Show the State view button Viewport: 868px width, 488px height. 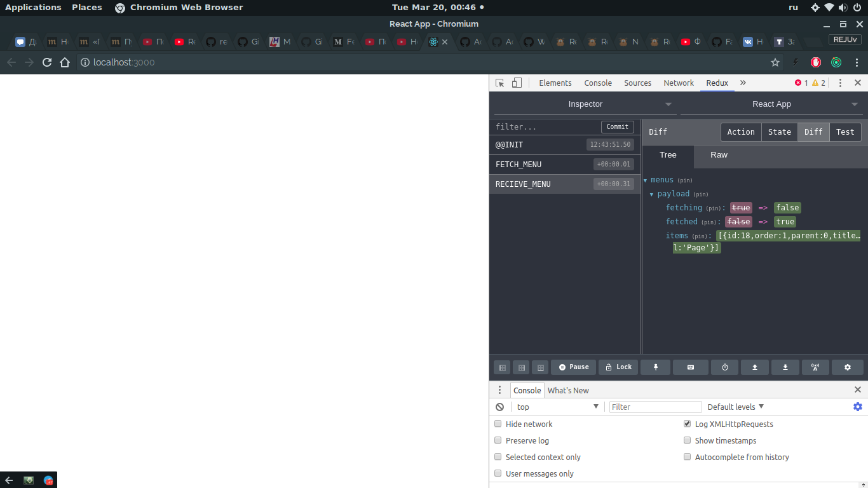[x=780, y=132]
